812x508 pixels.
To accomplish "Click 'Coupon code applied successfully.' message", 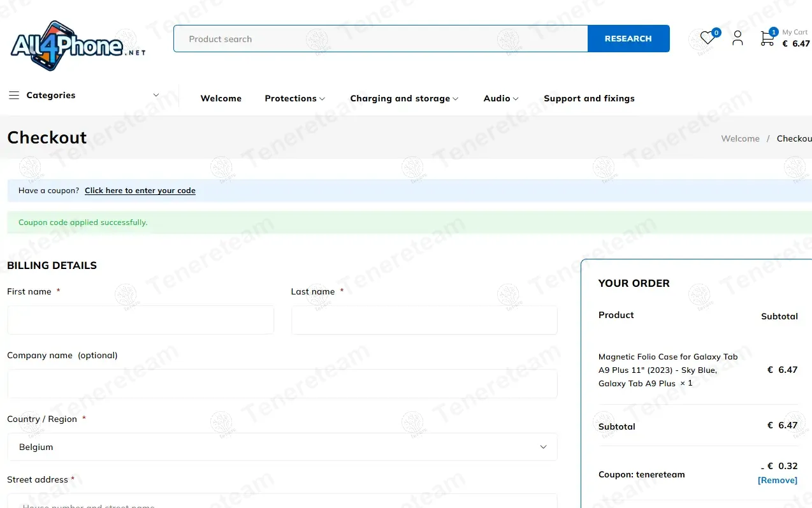I will tap(83, 222).
